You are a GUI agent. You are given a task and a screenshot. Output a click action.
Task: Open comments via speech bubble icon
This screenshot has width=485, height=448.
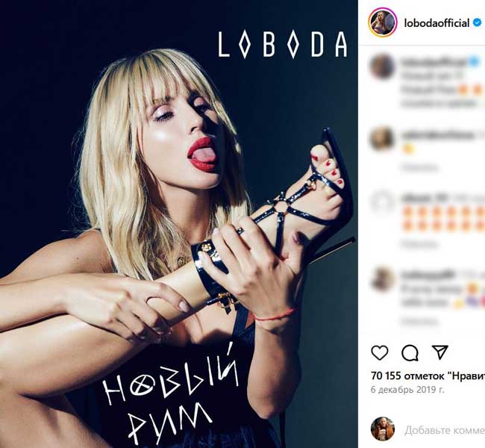[x=410, y=352]
